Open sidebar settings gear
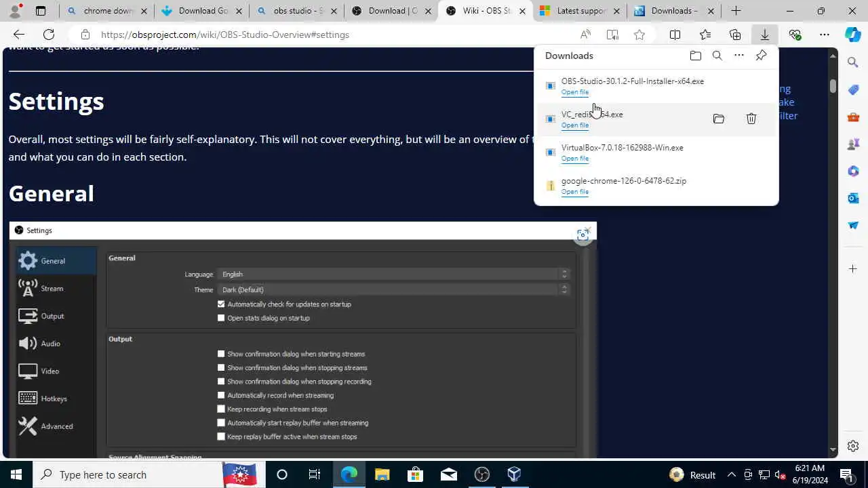This screenshot has width=868, height=488. pyautogui.click(x=853, y=446)
